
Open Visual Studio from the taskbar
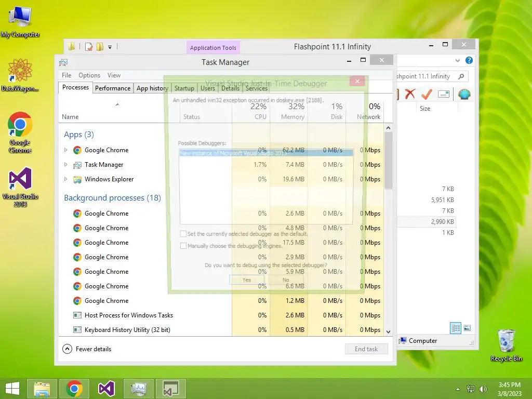(x=106, y=389)
